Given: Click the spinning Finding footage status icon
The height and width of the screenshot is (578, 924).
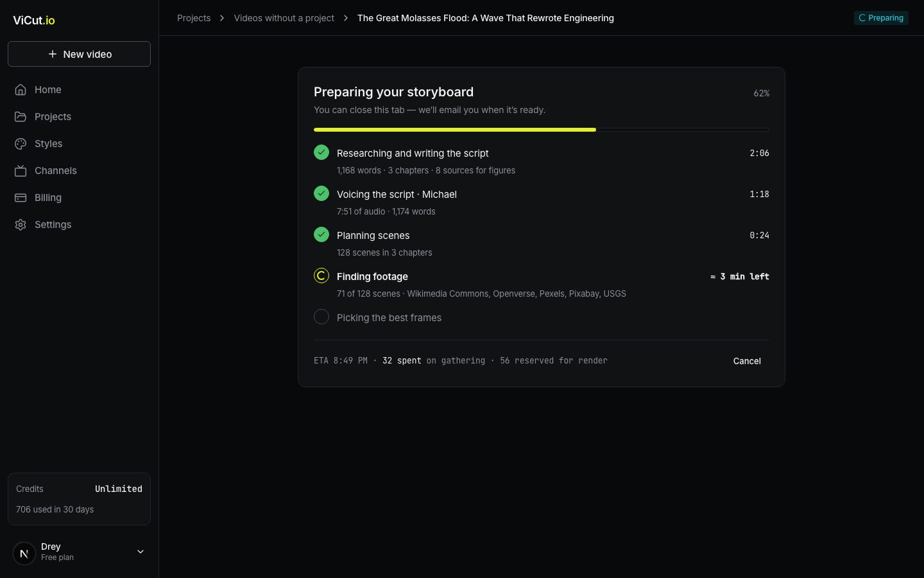Looking at the screenshot, I should [x=321, y=276].
